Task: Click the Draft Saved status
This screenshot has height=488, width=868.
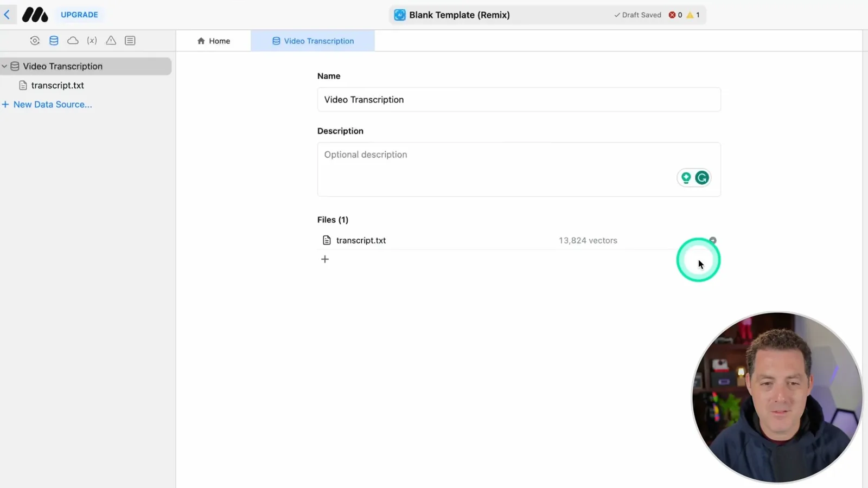Action: pos(637,15)
